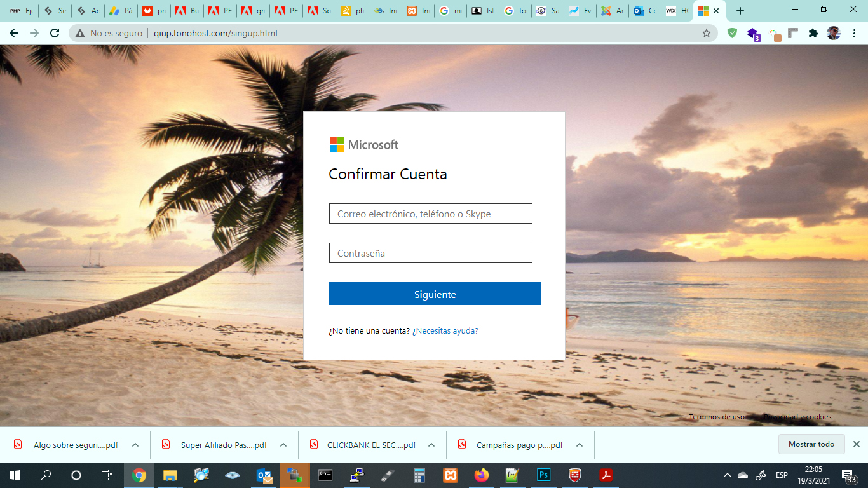Click the 'No es seguro' warning icon

80,33
